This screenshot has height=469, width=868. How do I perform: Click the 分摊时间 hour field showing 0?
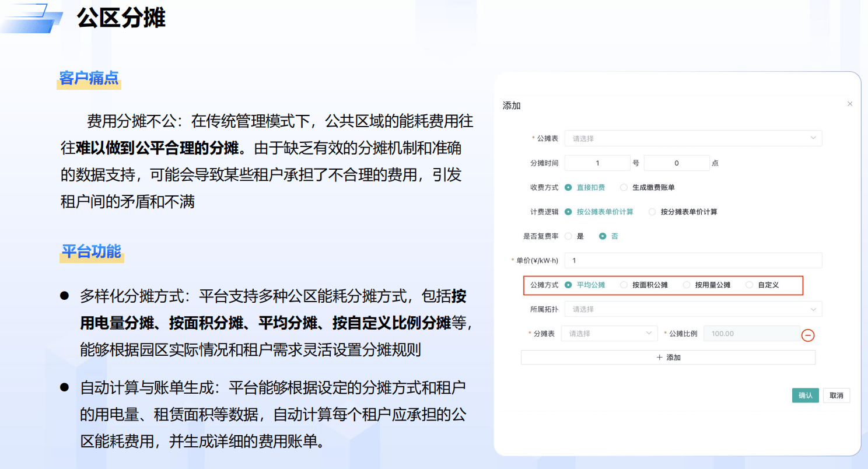[677, 163]
